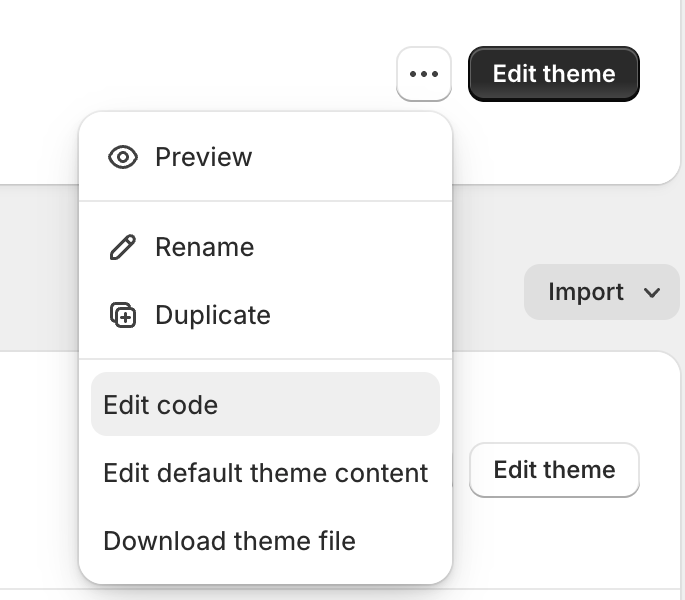Click the eye icon beside Preview
The image size is (685, 600).
tap(123, 157)
